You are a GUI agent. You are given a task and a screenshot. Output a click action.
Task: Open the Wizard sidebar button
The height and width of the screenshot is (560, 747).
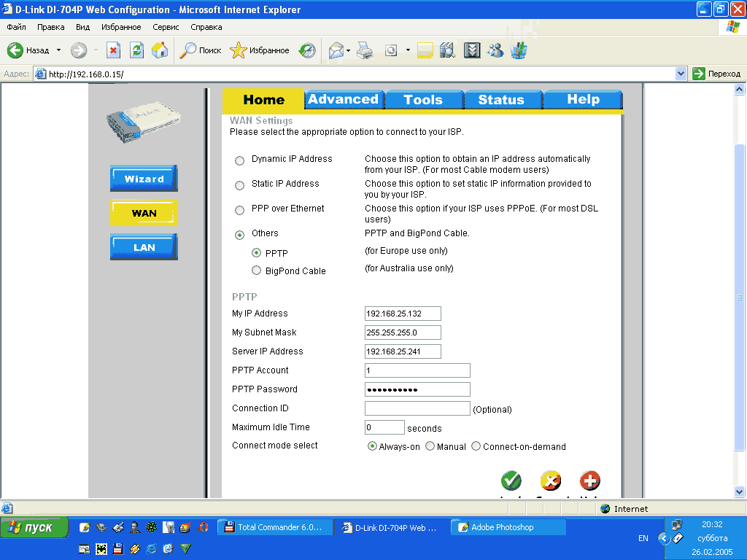pyautogui.click(x=144, y=179)
